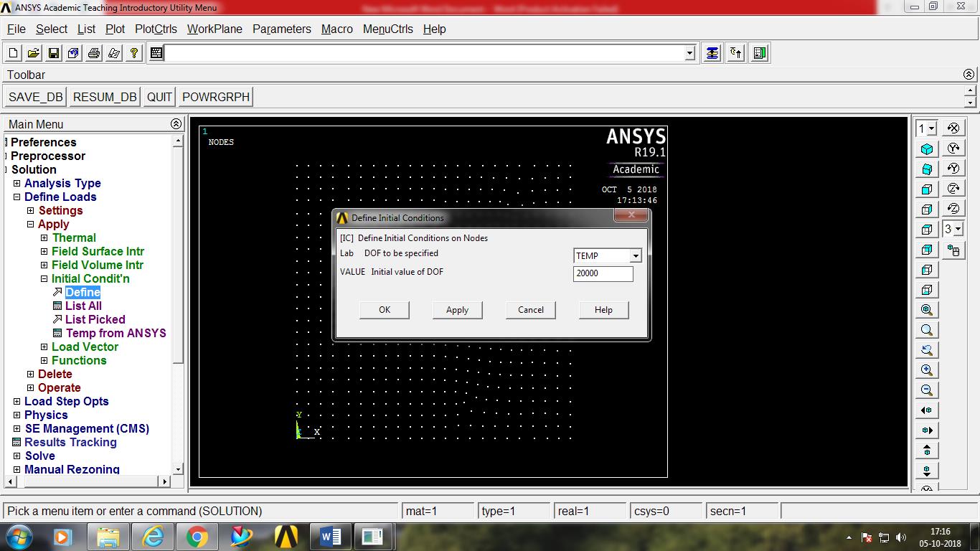Click the Fit View icon

[x=926, y=309]
